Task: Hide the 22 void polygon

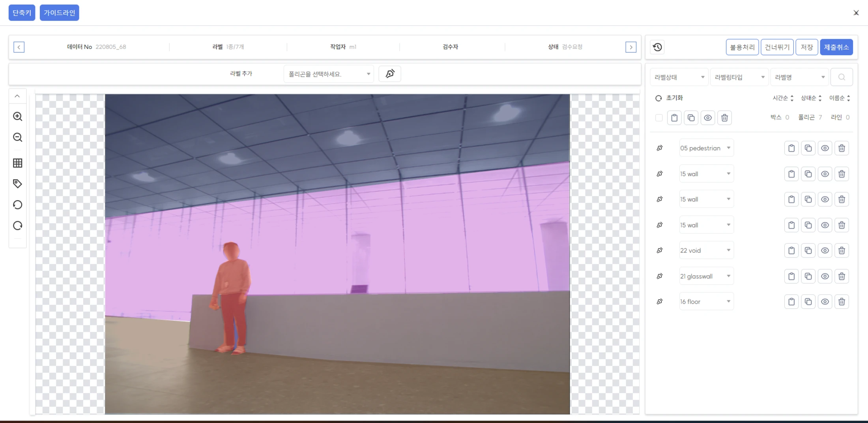Action: tap(825, 250)
